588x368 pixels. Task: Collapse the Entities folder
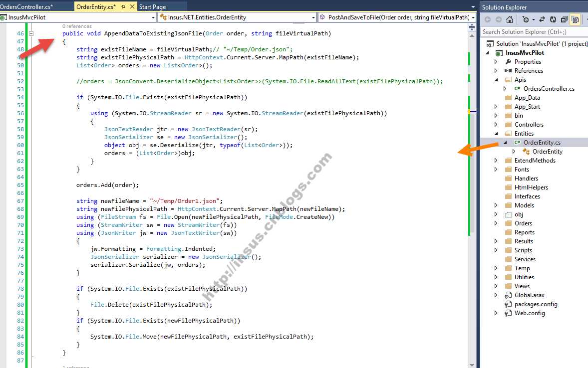click(496, 134)
